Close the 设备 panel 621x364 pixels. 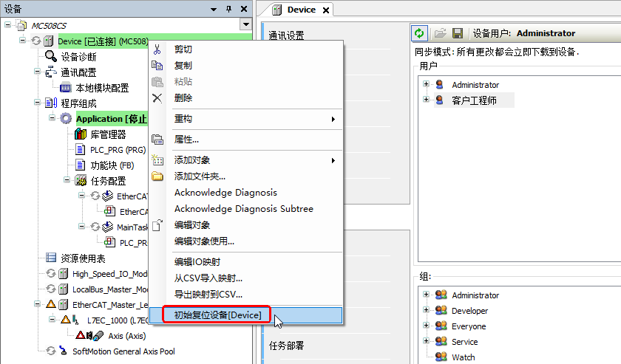[x=244, y=9]
